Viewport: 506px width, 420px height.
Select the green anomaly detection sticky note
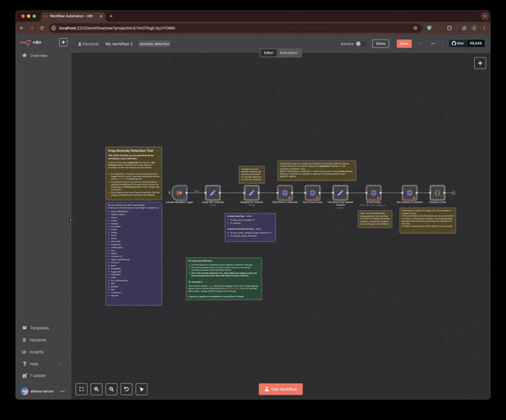click(224, 279)
